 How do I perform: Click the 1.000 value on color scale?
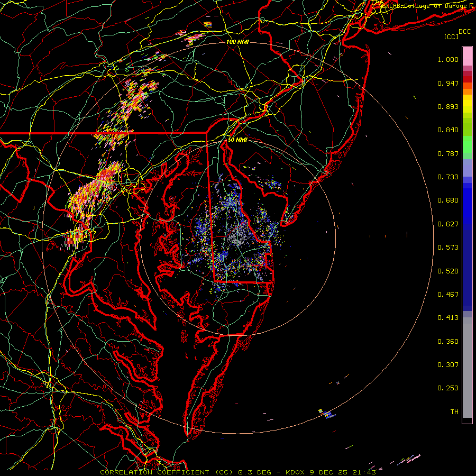[x=448, y=59]
